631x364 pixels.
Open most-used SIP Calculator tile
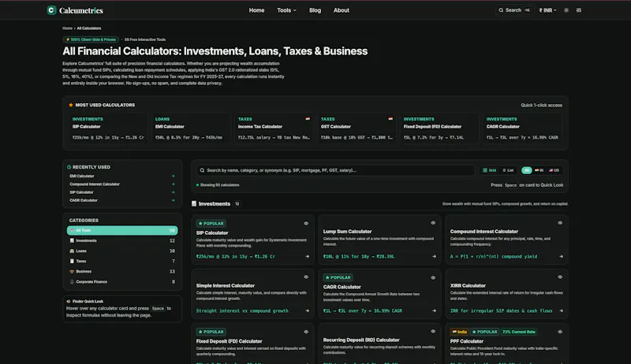pos(107,128)
